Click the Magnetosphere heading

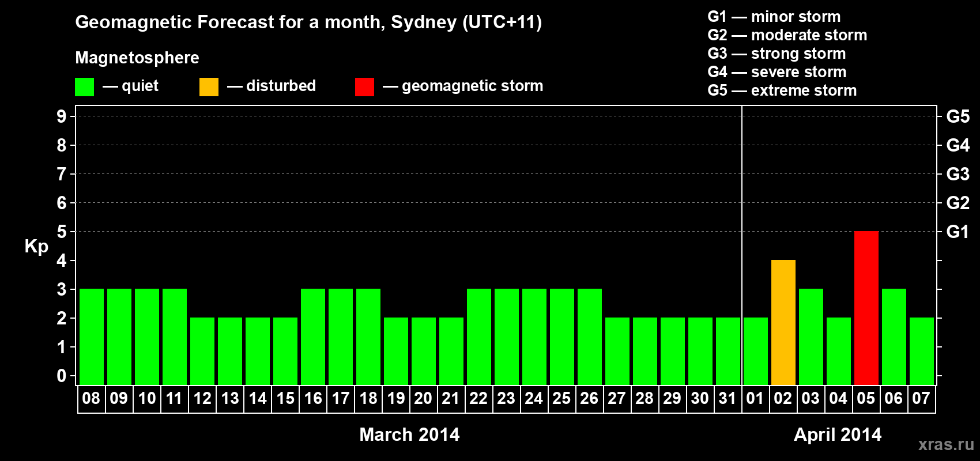click(x=137, y=58)
